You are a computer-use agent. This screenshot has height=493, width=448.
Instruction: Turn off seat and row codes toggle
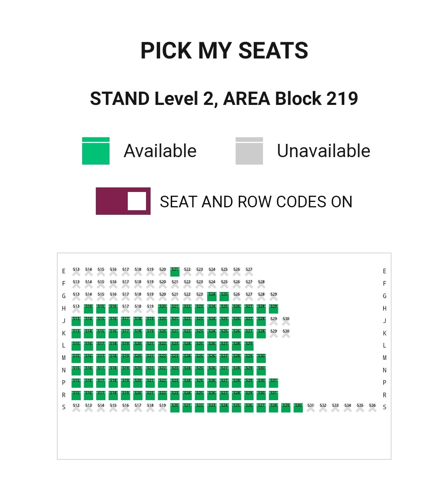tap(123, 201)
